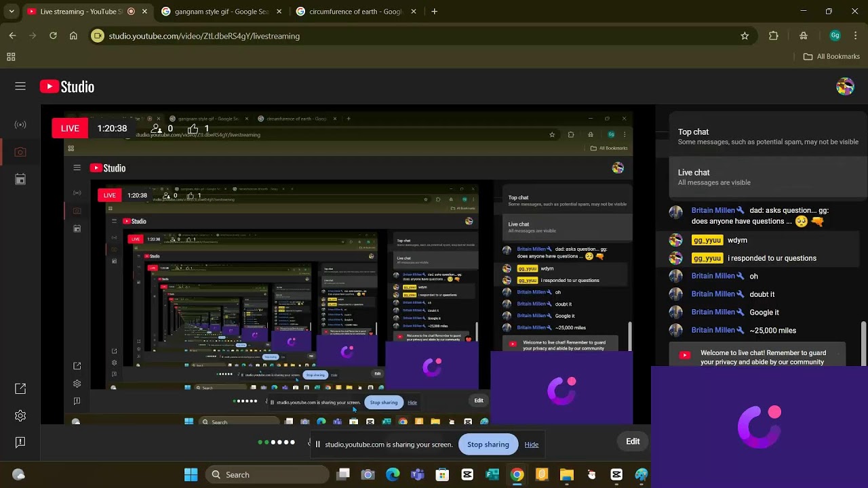Screen dimensions: 868x488
Task: Click the Windows taskbar Search box
Action: tap(267, 474)
